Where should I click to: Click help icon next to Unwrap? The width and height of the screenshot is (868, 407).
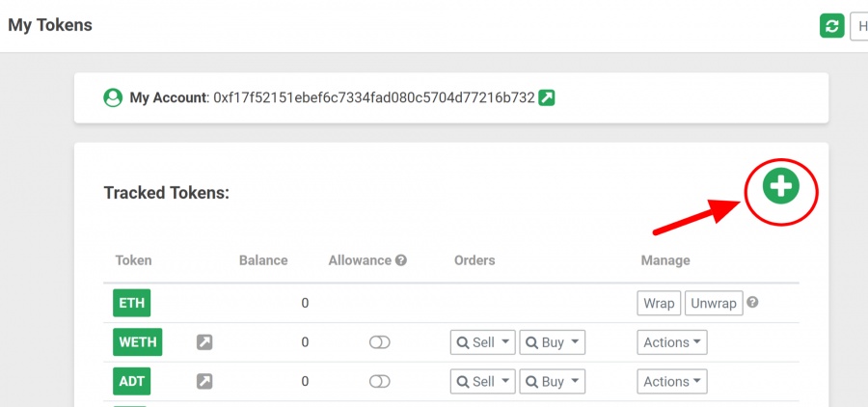(752, 302)
